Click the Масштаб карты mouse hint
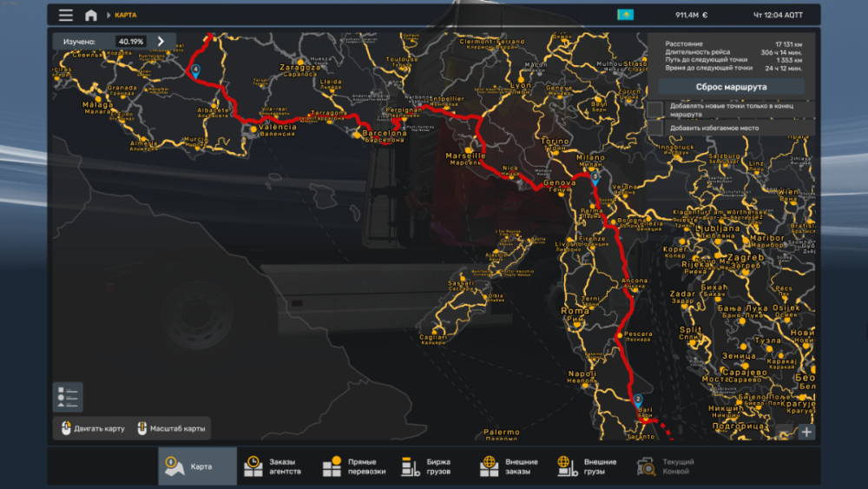The width and height of the screenshot is (868, 489). (171, 429)
